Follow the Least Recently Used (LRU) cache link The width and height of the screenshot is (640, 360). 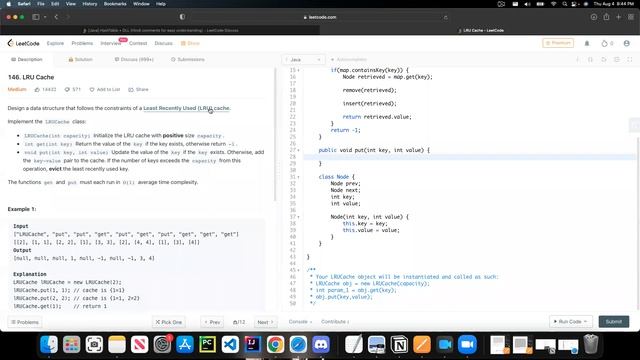click(x=186, y=108)
